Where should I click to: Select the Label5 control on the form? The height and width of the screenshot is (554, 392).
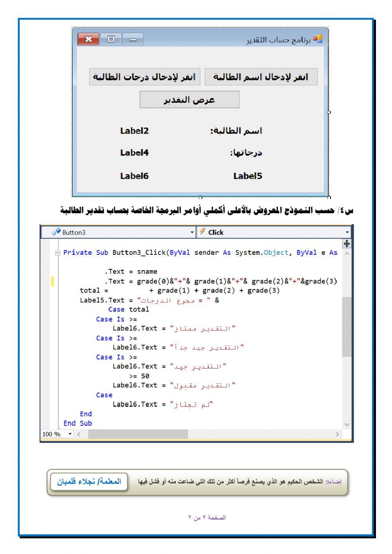click(x=247, y=176)
